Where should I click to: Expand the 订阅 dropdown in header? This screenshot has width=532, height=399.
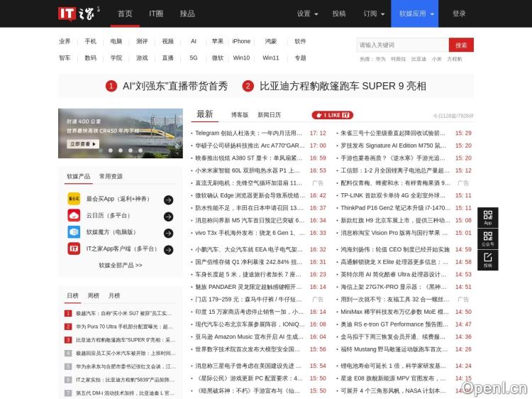pos(374,13)
